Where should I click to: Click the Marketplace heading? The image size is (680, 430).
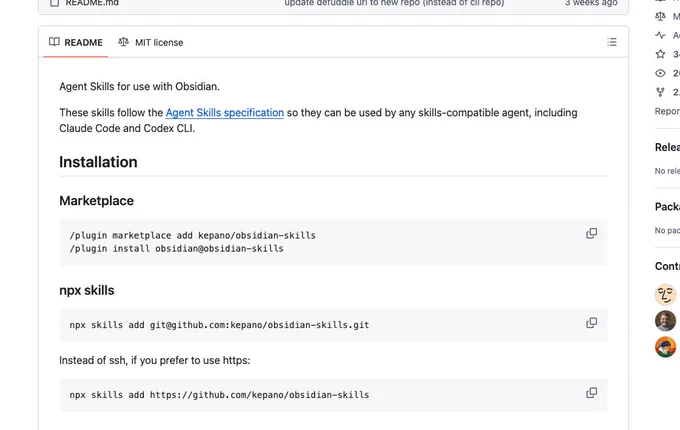pos(97,201)
